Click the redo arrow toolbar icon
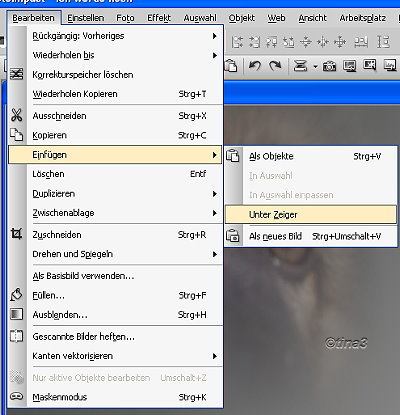The image size is (400, 415). [275, 66]
